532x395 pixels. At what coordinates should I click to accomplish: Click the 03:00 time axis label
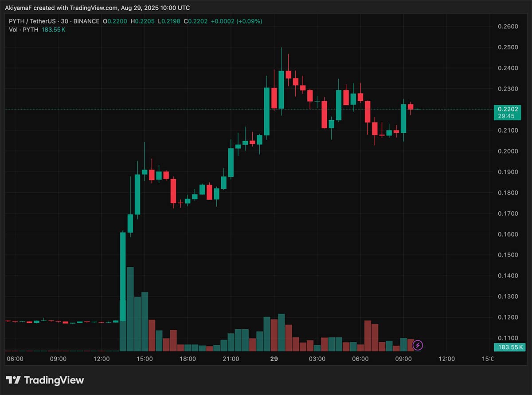click(x=317, y=359)
